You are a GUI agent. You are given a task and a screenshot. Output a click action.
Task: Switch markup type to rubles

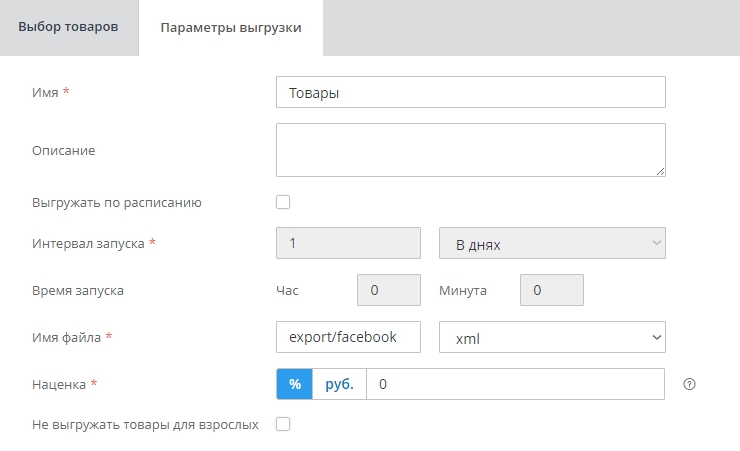pyautogui.click(x=339, y=384)
